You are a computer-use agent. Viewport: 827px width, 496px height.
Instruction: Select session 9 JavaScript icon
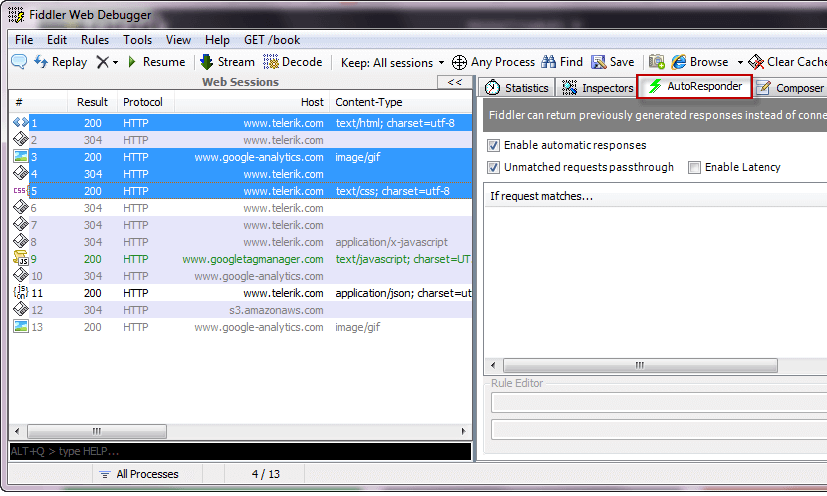click(x=21, y=259)
